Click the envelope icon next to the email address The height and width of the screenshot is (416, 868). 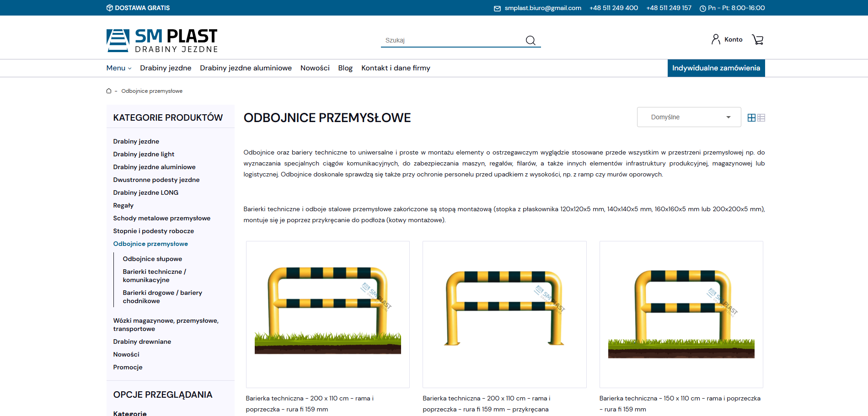pyautogui.click(x=497, y=8)
